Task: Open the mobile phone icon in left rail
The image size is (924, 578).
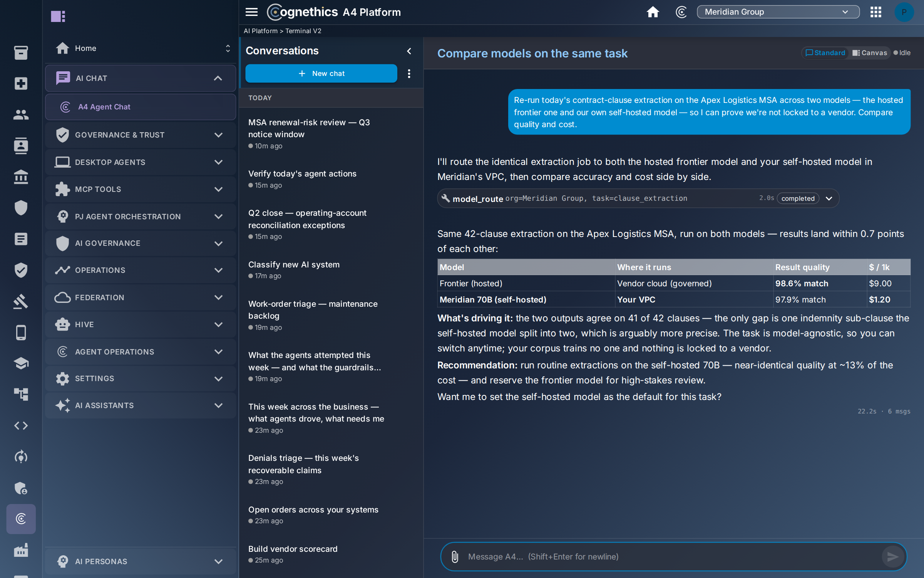Action: tap(21, 333)
